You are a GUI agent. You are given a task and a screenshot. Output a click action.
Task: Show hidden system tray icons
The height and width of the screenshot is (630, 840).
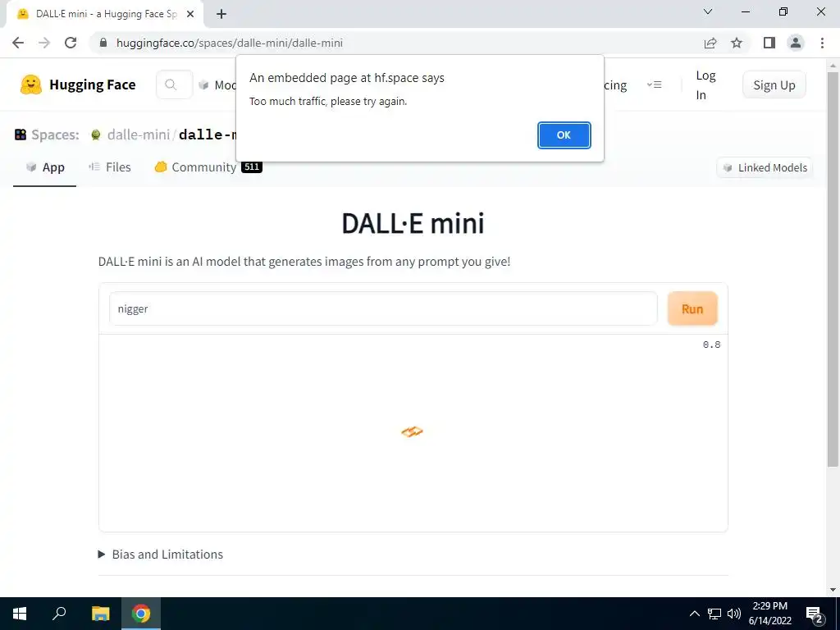coord(694,614)
